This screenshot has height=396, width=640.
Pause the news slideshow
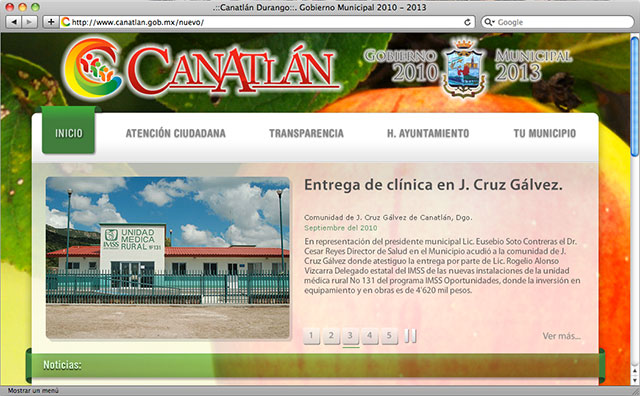[411, 336]
